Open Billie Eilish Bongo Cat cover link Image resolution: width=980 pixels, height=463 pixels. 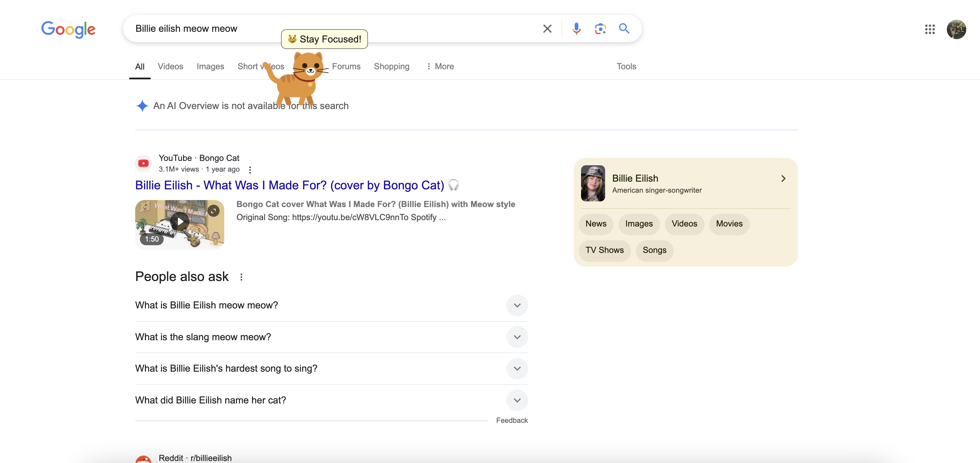click(x=289, y=185)
